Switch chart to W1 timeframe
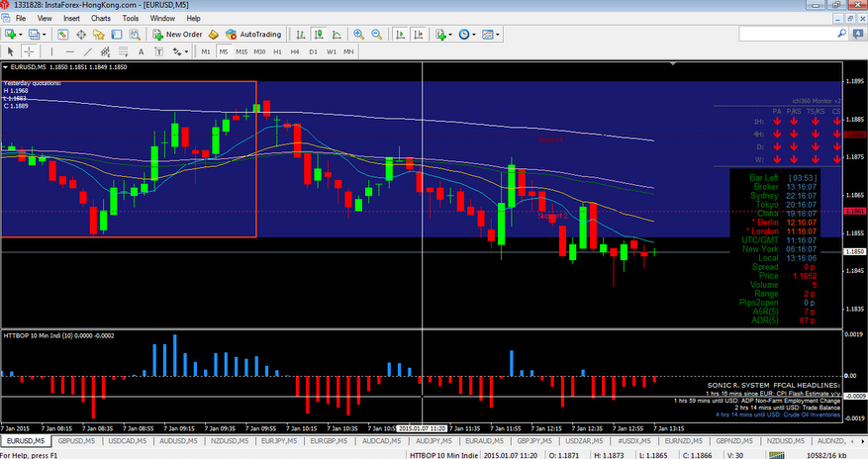The image size is (868, 459). [331, 51]
